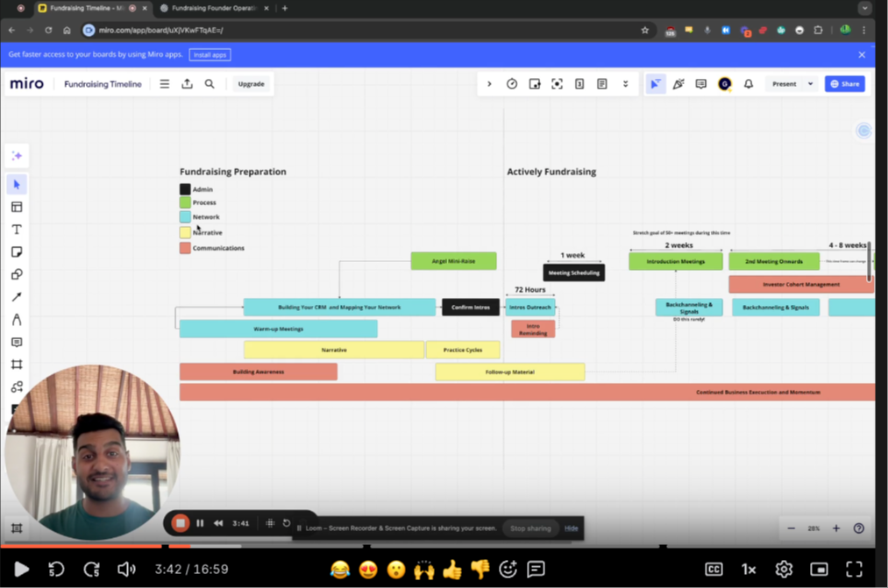Pause the Loom recording
Viewport: 888px width, 588px height.
tap(200, 523)
